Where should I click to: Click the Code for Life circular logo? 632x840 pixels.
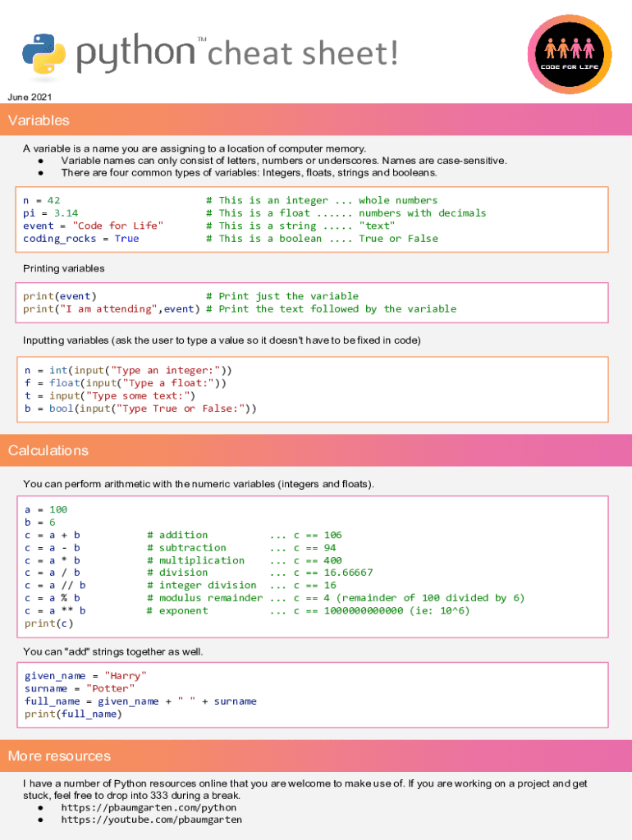(570, 54)
